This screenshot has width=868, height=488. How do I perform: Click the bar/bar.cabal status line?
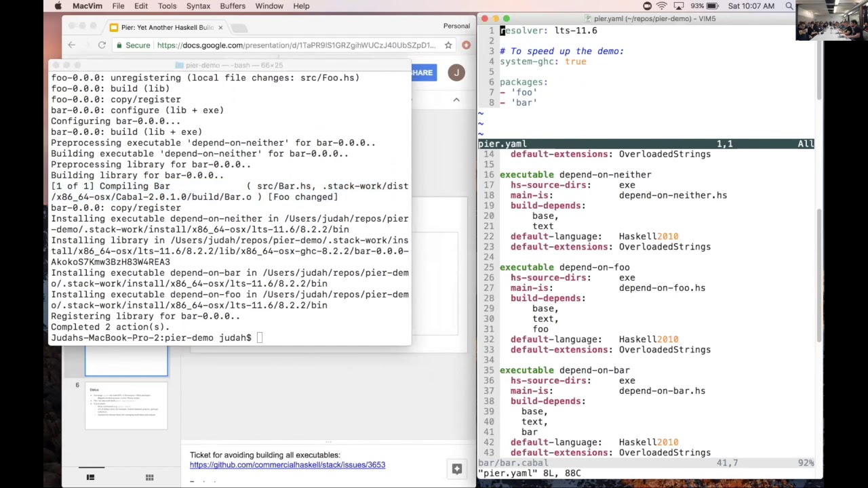646,463
